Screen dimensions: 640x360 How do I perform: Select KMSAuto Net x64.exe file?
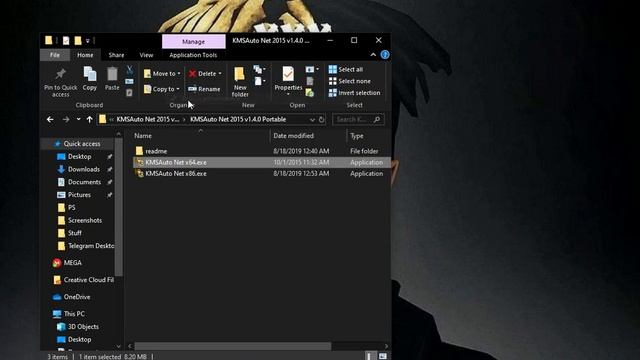[x=261, y=162]
